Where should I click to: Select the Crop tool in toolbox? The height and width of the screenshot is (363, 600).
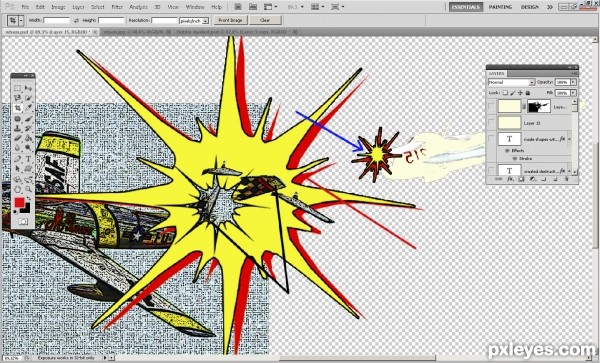click(x=18, y=107)
